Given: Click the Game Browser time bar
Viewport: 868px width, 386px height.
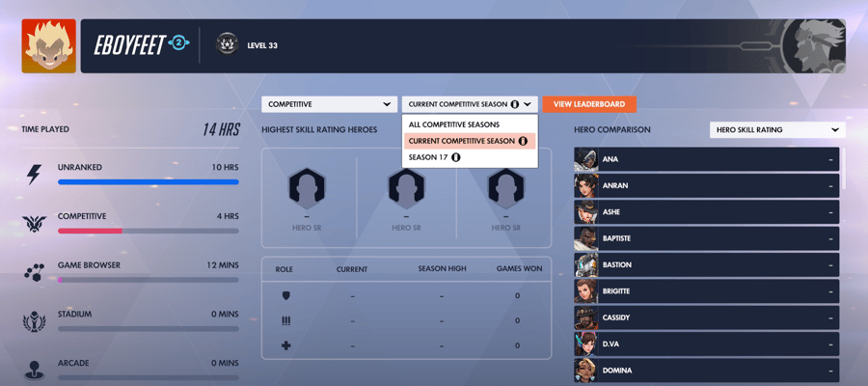Looking at the screenshot, I should pyautogui.click(x=149, y=280).
